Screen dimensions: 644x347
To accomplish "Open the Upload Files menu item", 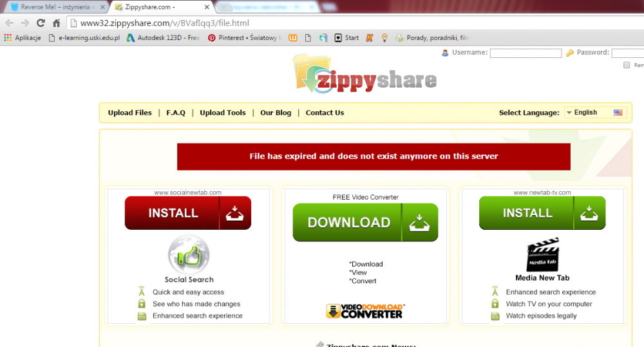I will click(x=129, y=113).
